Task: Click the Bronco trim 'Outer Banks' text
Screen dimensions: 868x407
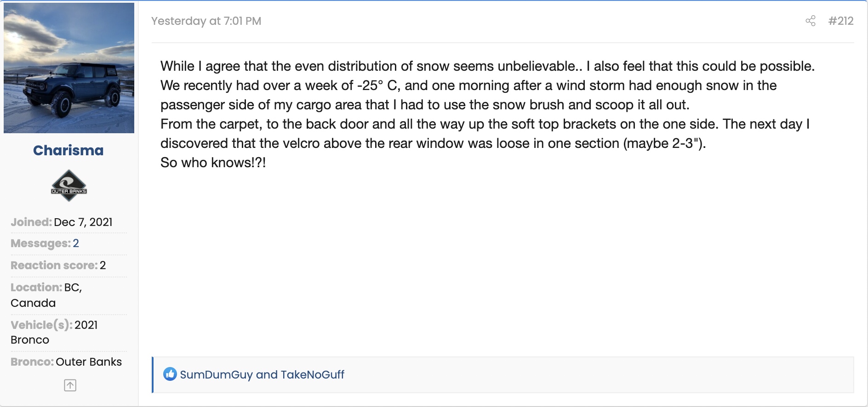Action: (89, 362)
